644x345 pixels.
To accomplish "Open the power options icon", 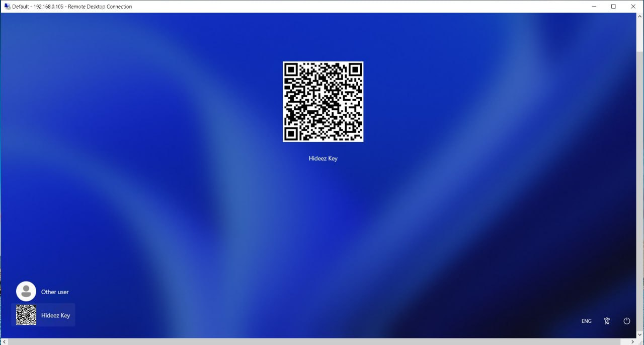I will click(x=626, y=321).
